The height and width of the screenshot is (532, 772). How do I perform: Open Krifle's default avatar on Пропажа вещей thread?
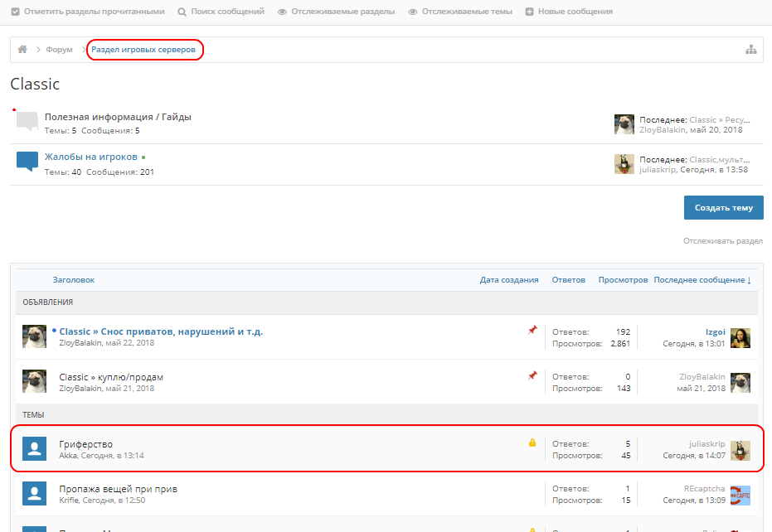[x=35, y=493]
